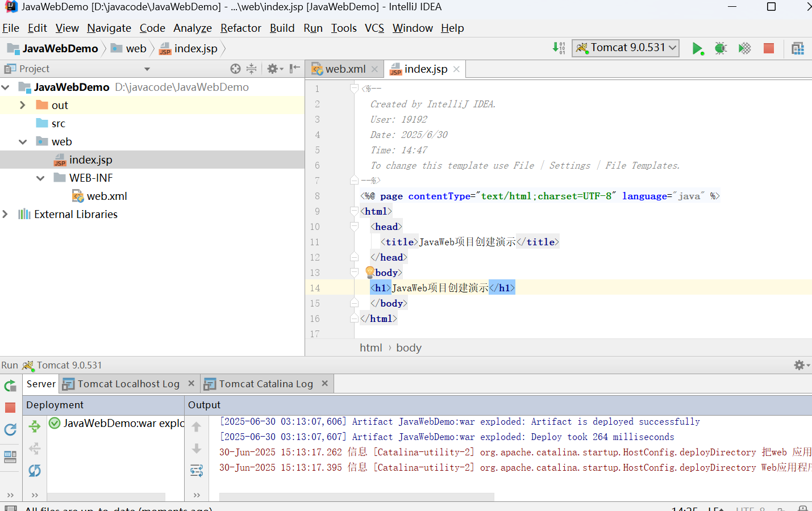The image size is (812, 511).
Task: Run with Coverage icon in toolbar
Action: click(x=744, y=49)
